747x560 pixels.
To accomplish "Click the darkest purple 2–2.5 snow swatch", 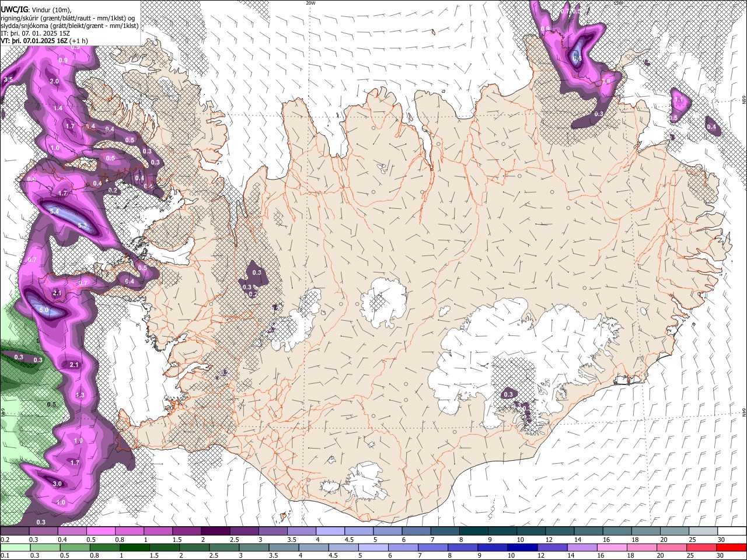I will [x=215, y=531].
